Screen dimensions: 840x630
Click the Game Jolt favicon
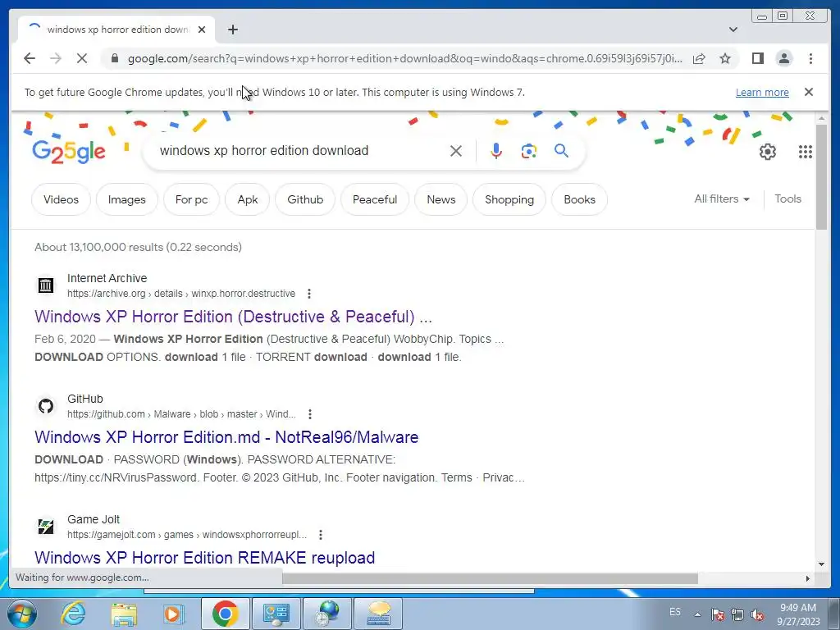coord(46,526)
